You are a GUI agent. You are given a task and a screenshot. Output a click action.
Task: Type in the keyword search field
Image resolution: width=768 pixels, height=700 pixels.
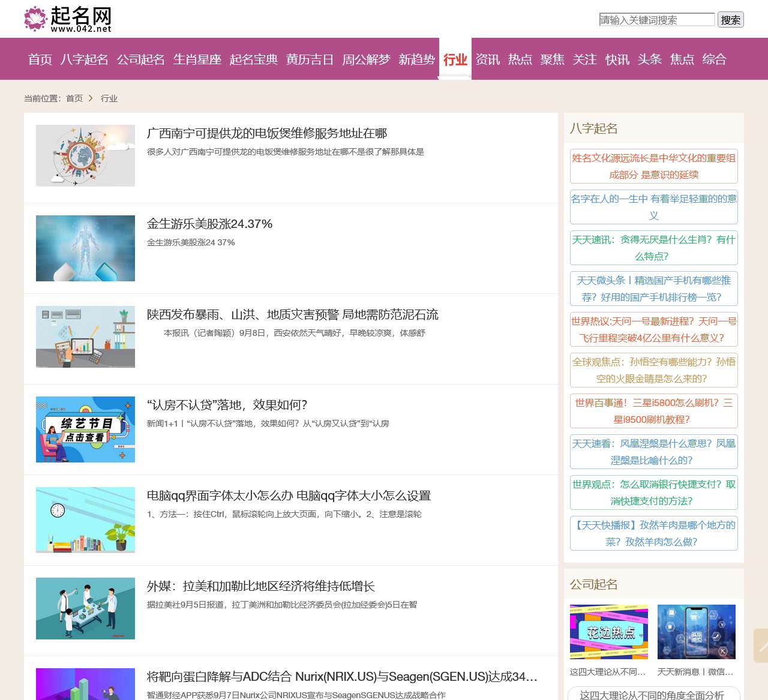(x=656, y=20)
